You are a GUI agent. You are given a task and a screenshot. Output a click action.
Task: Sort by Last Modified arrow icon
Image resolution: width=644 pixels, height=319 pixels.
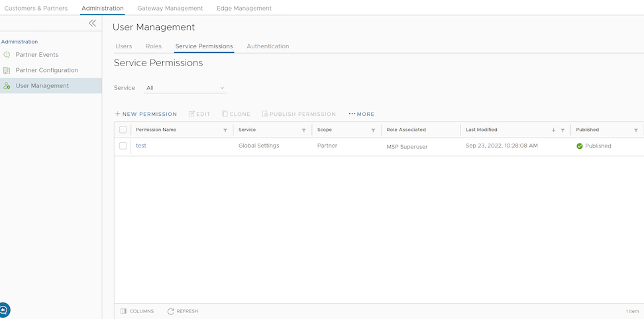tap(553, 130)
